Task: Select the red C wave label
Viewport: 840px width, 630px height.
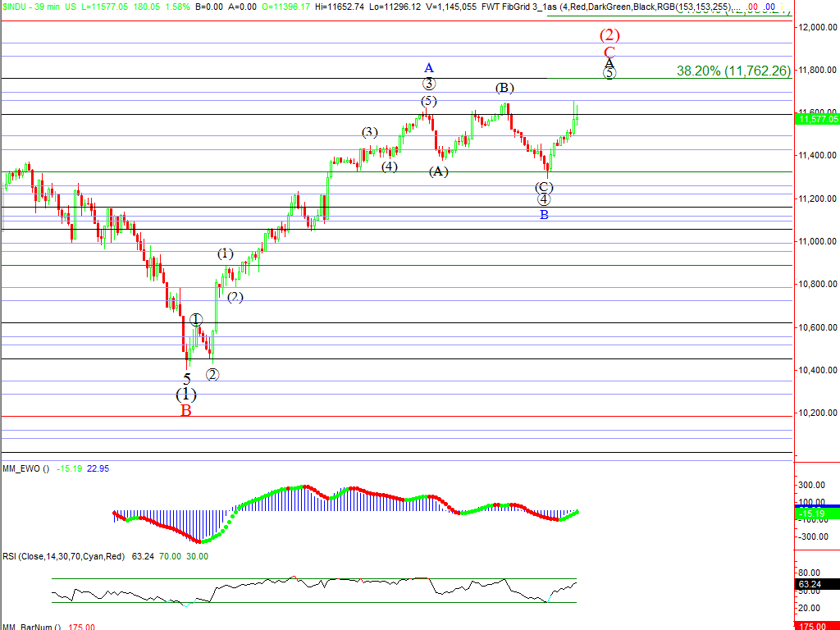Action: pos(609,52)
